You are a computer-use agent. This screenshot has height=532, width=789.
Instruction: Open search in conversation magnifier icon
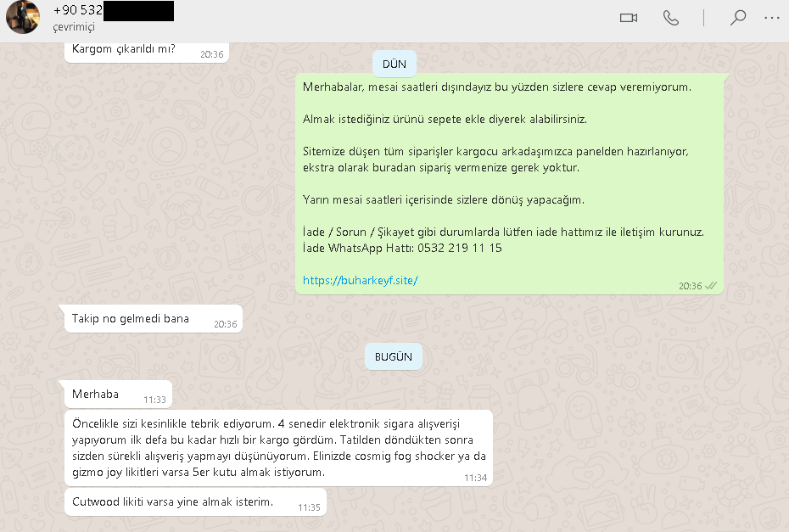738,18
